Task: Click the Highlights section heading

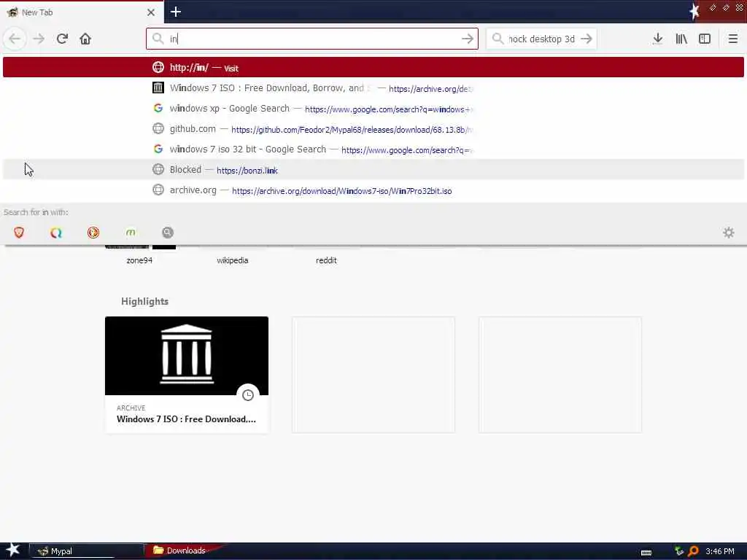Action: pos(145,301)
